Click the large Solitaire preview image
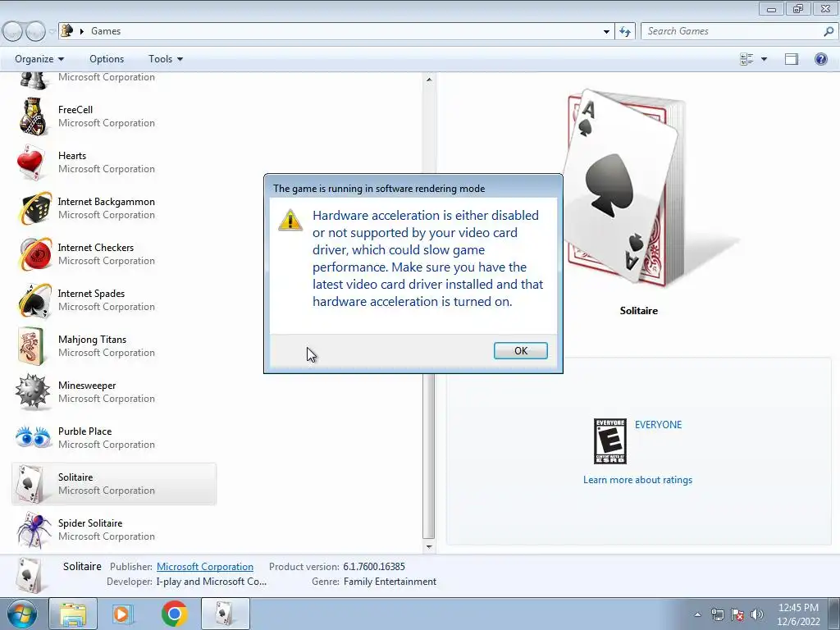The width and height of the screenshot is (840, 630). point(627,189)
